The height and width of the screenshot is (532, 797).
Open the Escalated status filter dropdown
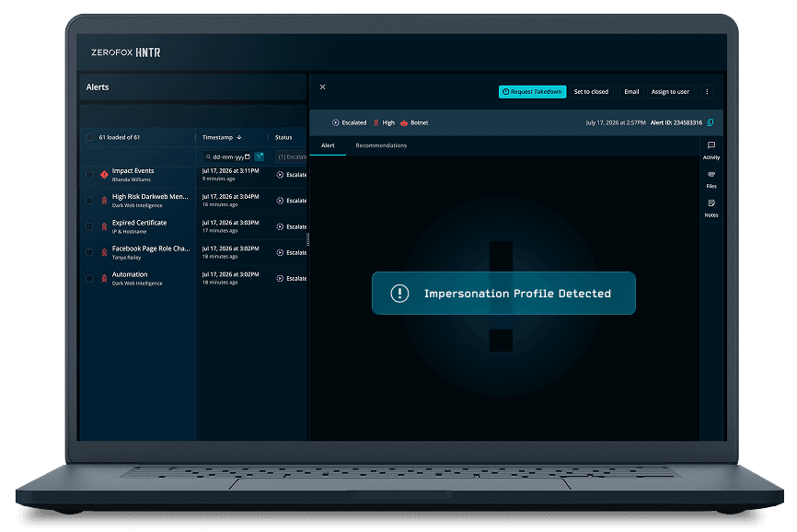point(291,157)
